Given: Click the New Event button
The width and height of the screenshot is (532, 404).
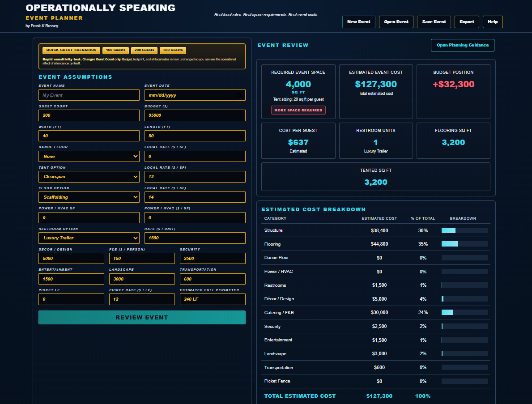Looking at the screenshot, I should (359, 22).
